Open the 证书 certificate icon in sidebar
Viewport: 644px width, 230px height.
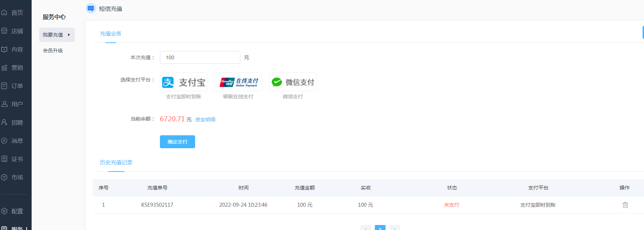click(4, 159)
